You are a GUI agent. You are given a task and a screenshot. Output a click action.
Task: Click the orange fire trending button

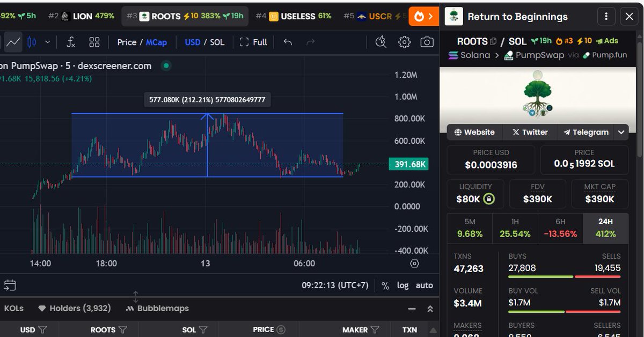point(424,16)
